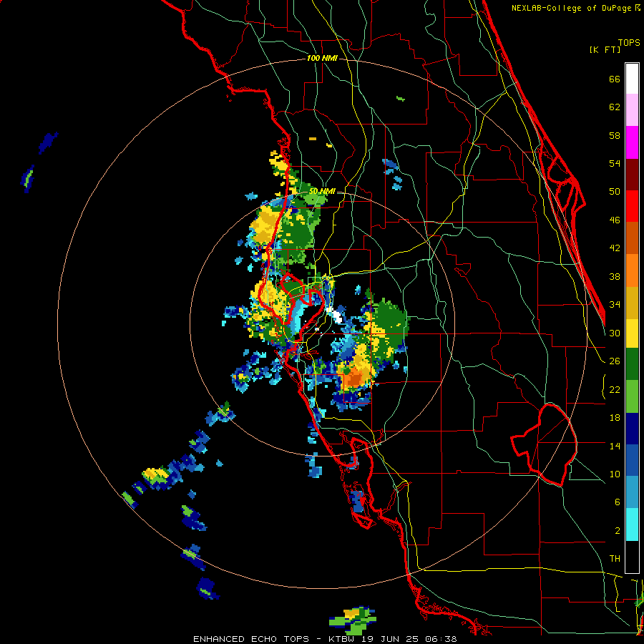
Task: Click the 54 legend value
Action: pos(615,163)
